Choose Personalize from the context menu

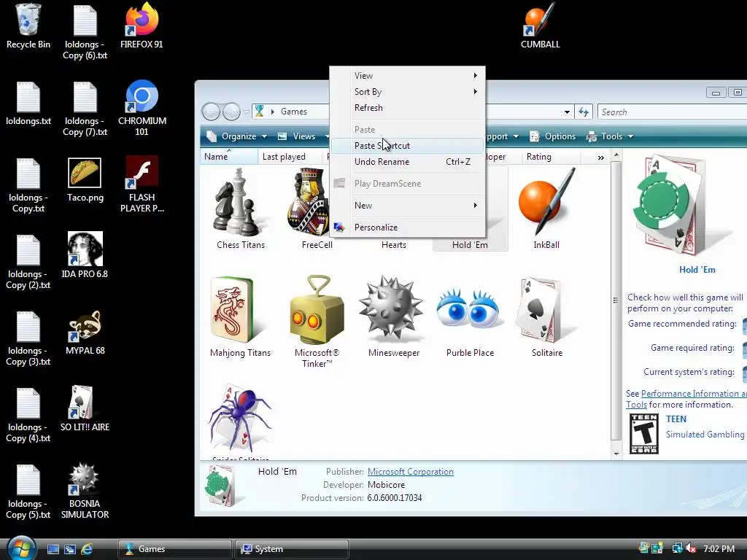[x=407, y=227]
